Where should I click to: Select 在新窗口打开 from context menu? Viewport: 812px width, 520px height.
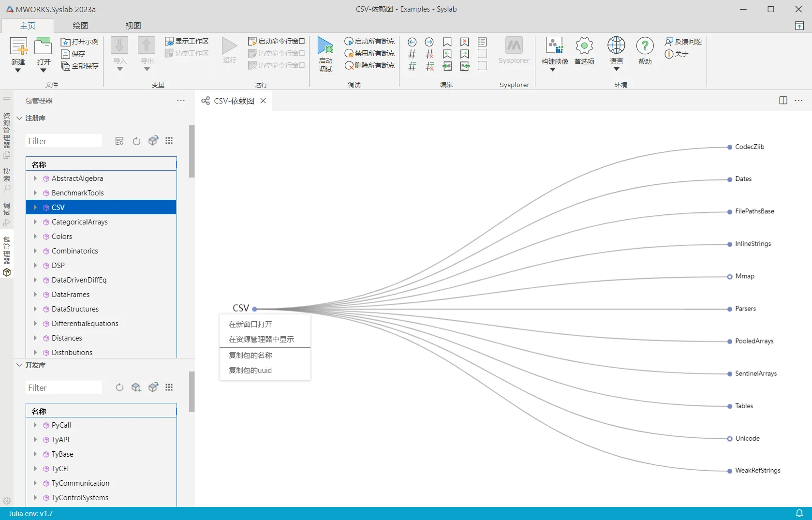click(265, 324)
